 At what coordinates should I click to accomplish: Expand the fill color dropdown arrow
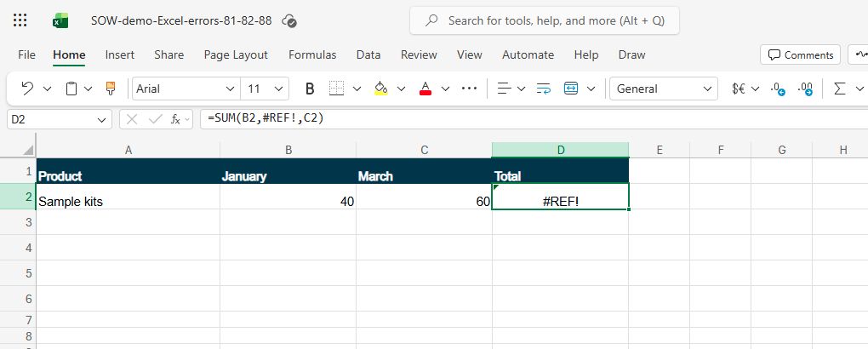(x=402, y=89)
